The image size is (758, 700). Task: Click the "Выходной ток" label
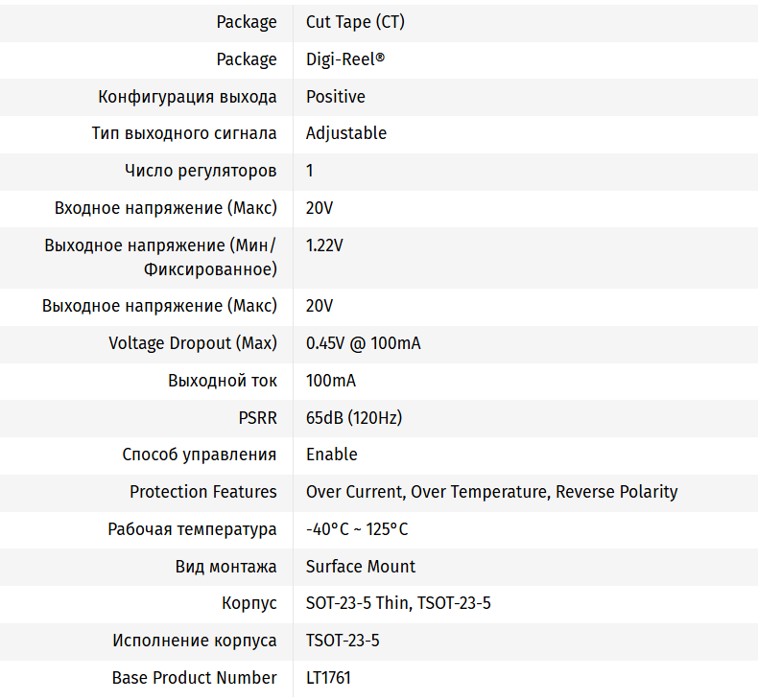click(223, 381)
